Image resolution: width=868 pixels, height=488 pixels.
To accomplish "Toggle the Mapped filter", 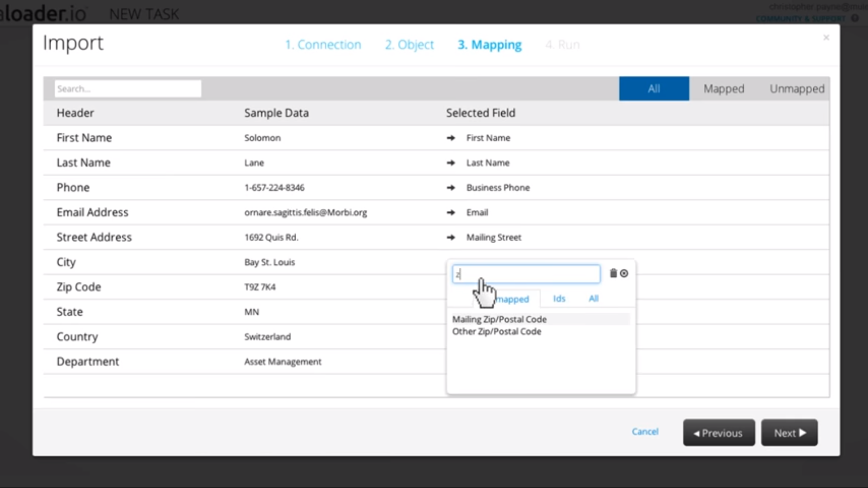I will point(723,89).
